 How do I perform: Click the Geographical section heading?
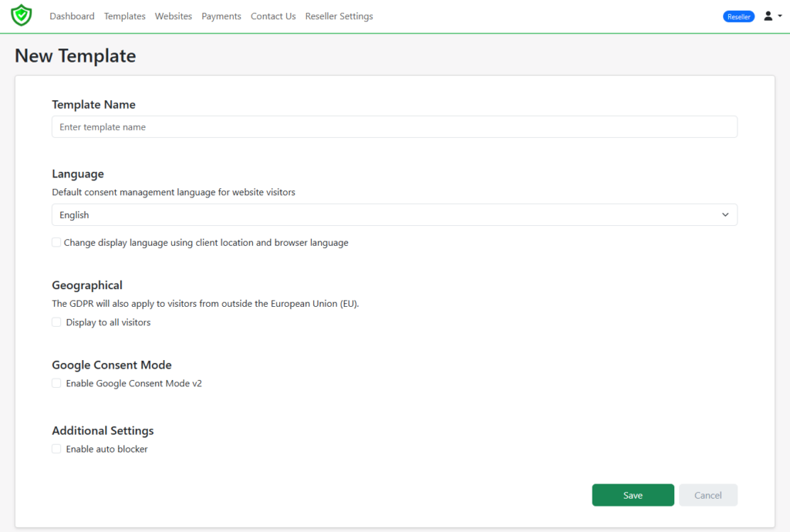(x=87, y=285)
